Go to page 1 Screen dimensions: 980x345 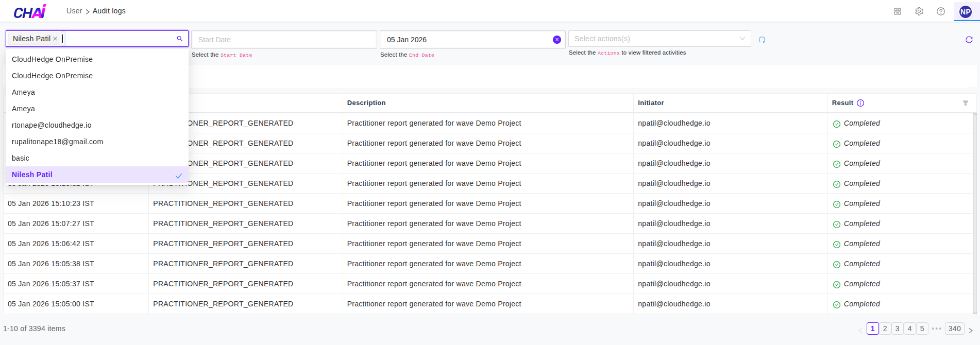click(873, 329)
